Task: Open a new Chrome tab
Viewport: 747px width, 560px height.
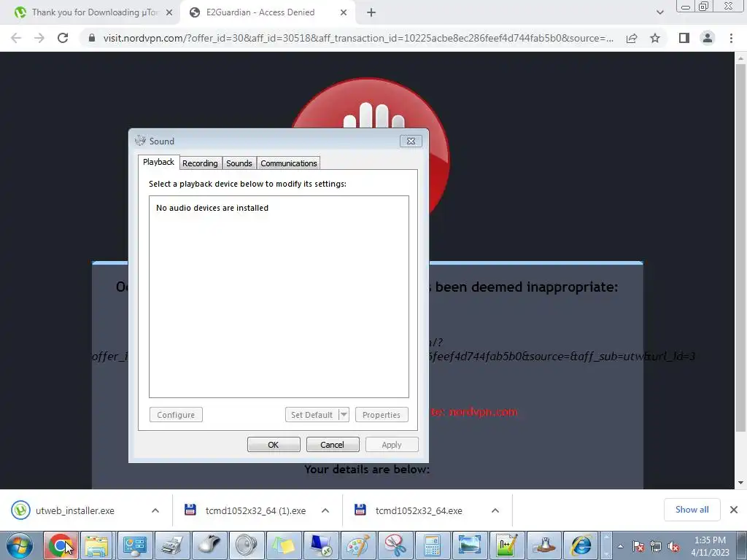Action: click(371, 13)
